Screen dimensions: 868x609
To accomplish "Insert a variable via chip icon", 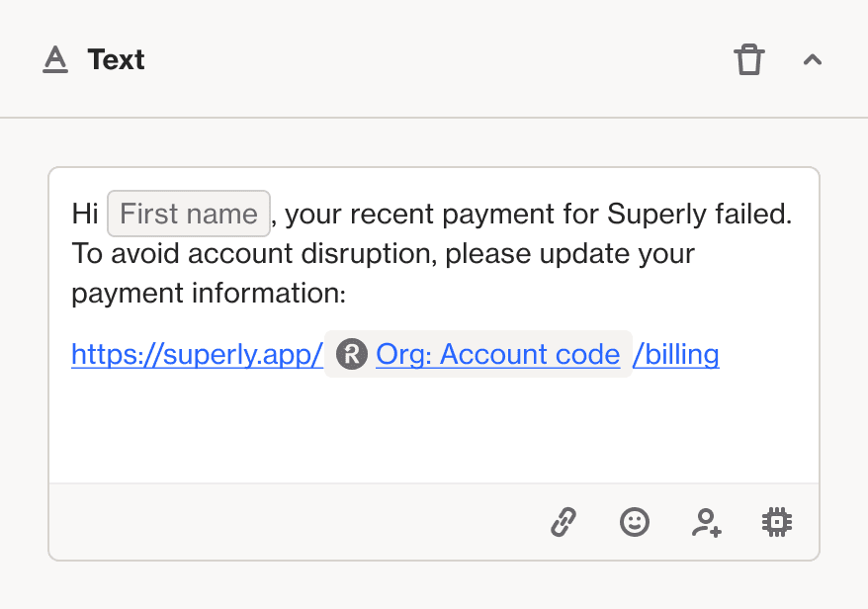I will click(777, 521).
